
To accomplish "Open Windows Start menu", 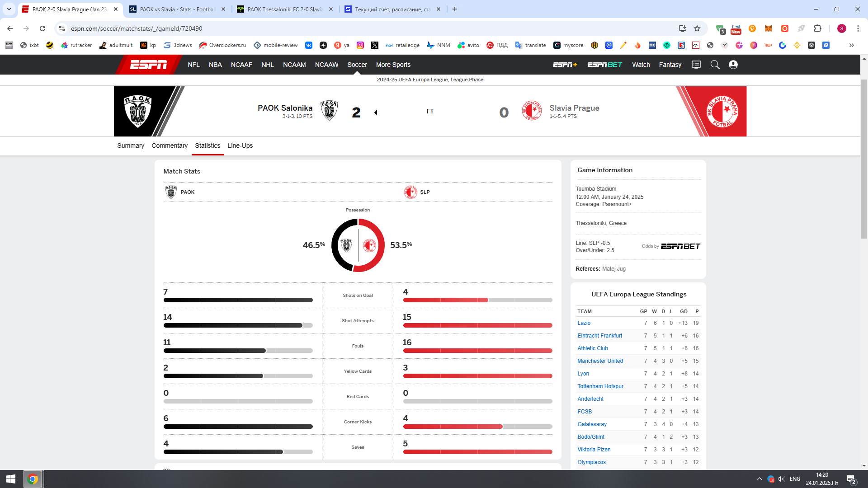I will 11,479.
